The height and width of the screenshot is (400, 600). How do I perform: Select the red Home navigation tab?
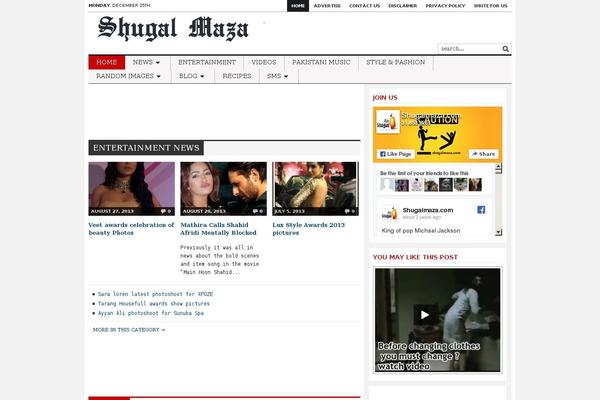tap(107, 62)
